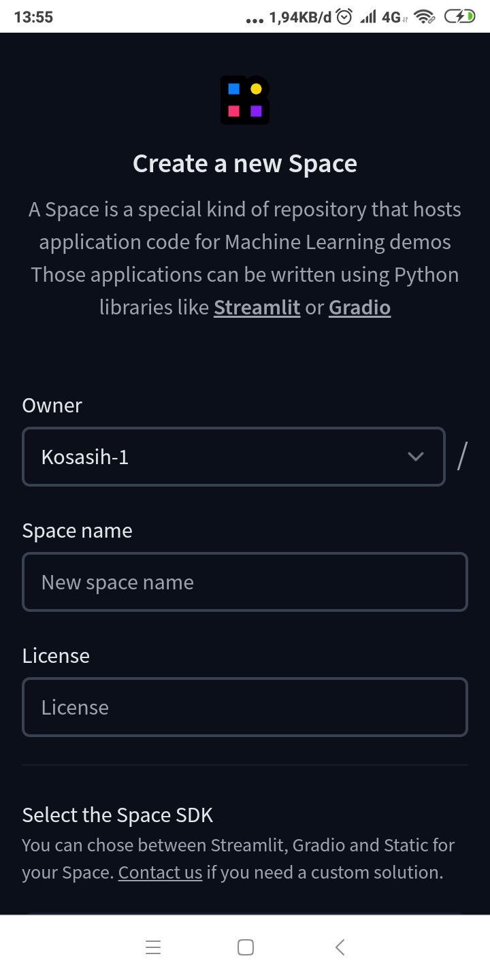Tap the battery charging icon
Image resolution: width=490 pixels, height=980 pixels.
tap(459, 17)
